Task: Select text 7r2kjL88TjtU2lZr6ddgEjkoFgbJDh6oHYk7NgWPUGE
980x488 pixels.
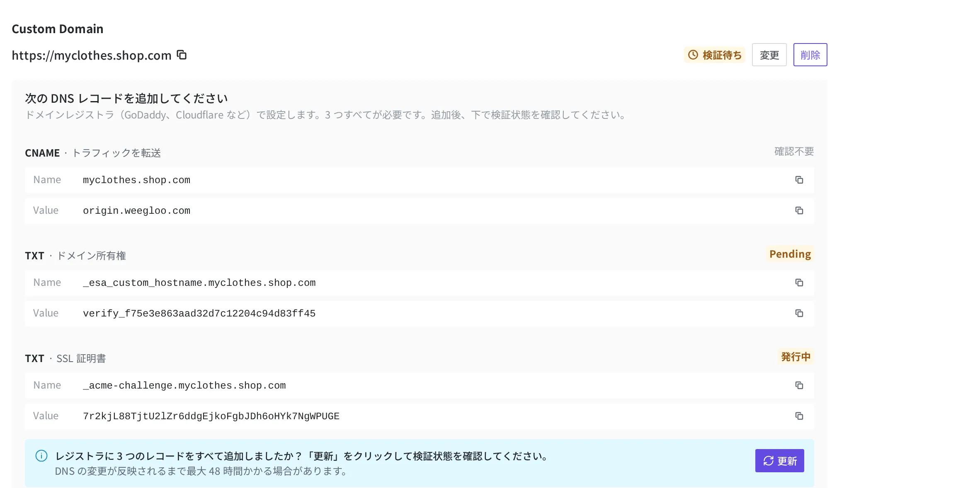Action: click(x=211, y=416)
